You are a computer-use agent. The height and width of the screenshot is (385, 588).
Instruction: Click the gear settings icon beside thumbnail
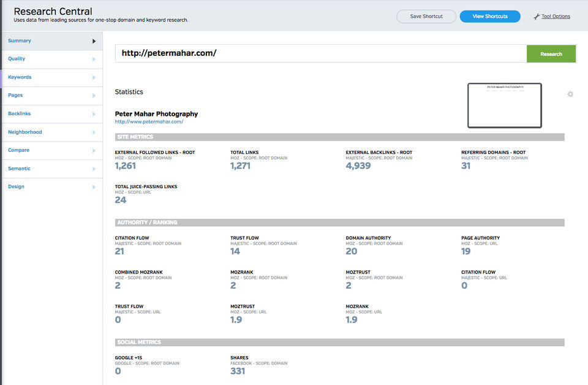pyautogui.click(x=570, y=94)
